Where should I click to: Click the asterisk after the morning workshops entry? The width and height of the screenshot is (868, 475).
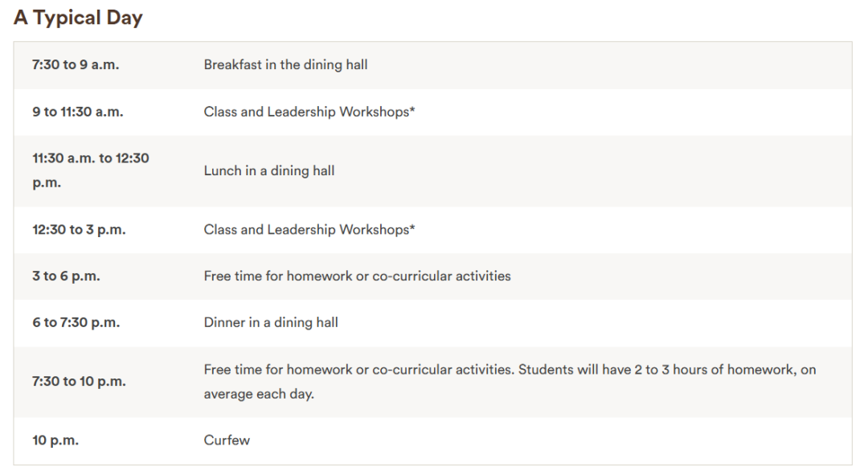(x=412, y=111)
